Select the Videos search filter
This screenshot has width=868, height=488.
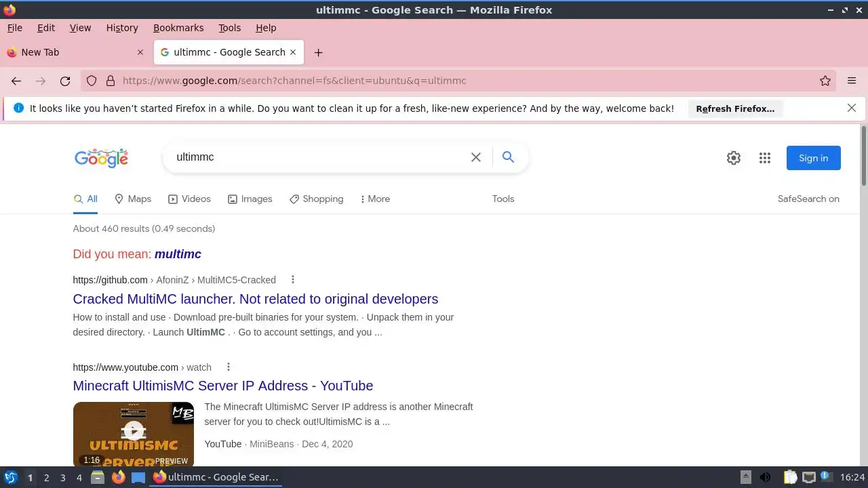tap(189, 199)
